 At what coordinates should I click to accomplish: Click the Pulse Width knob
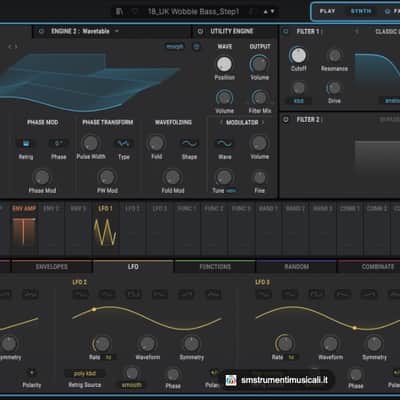[x=90, y=143]
